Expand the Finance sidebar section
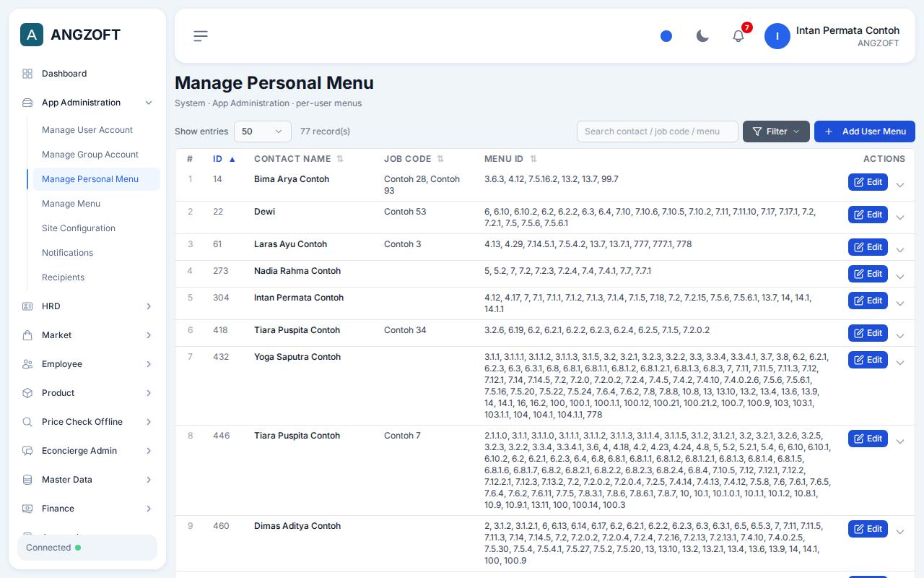 point(87,509)
